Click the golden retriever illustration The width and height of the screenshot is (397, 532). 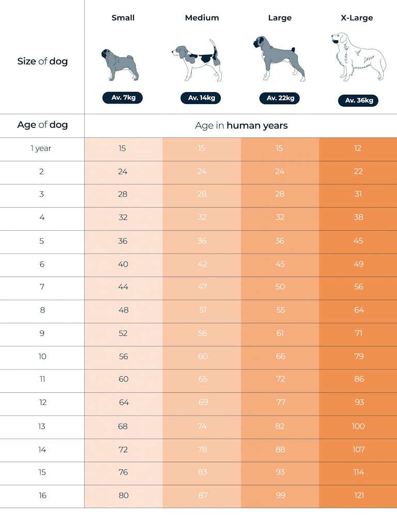[358, 56]
